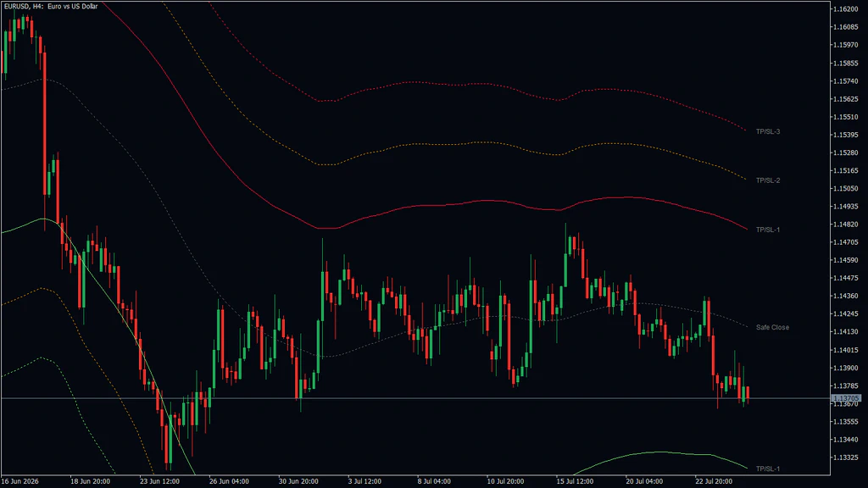Select the green TP/SL-1 label near bottom
The width and height of the screenshot is (868, 488).
768,469
